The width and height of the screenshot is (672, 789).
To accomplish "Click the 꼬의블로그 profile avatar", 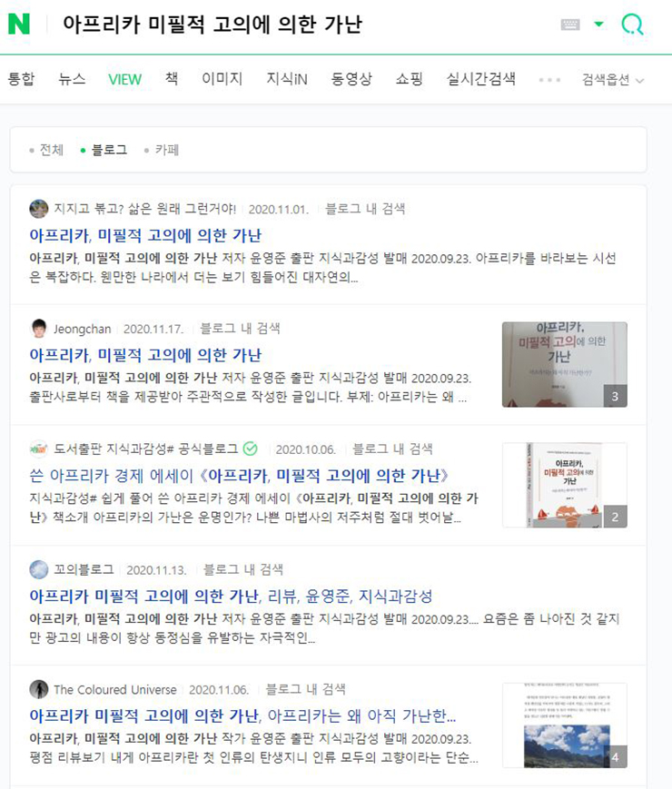I will click(x=39, y=569).
